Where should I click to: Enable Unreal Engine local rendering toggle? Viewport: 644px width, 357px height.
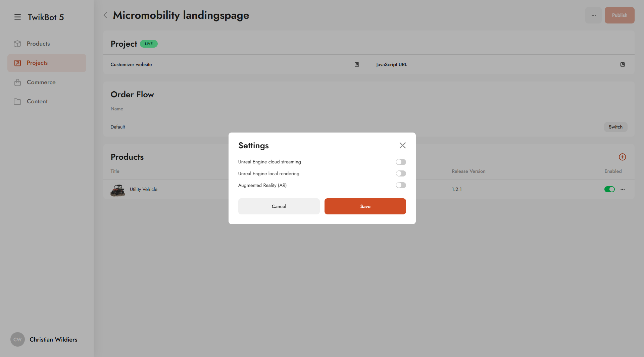coord(401,173)
